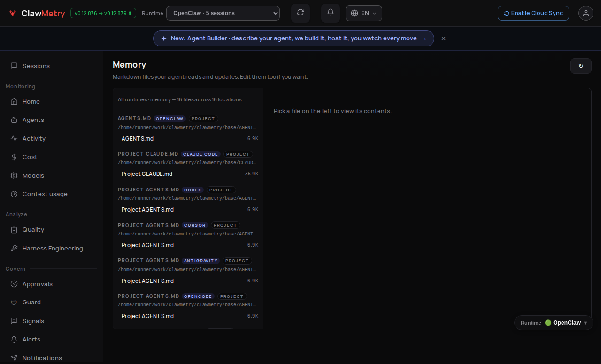601x364 pixels.
Task: Refresh the Memory panel
Action: [x=581, y=66]
